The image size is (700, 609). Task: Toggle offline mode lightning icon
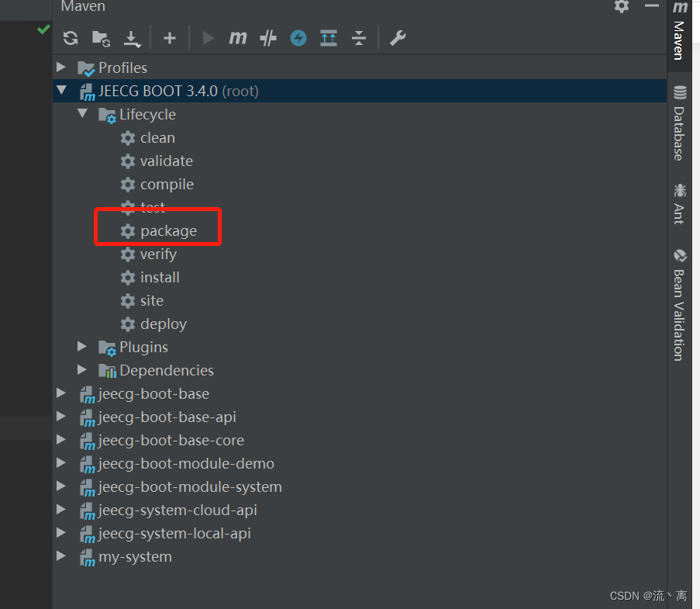(298, 38)
